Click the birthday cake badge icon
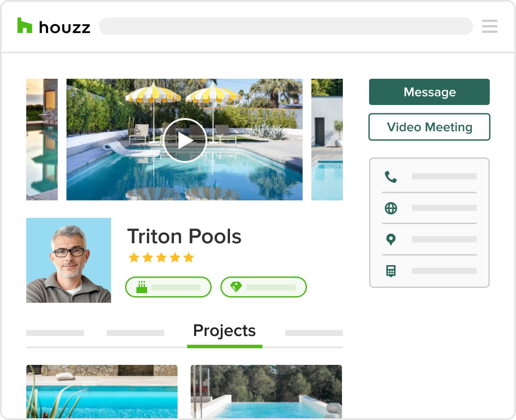Image resolution: width=516 pixels, height=420 pixels. [142, 287]
